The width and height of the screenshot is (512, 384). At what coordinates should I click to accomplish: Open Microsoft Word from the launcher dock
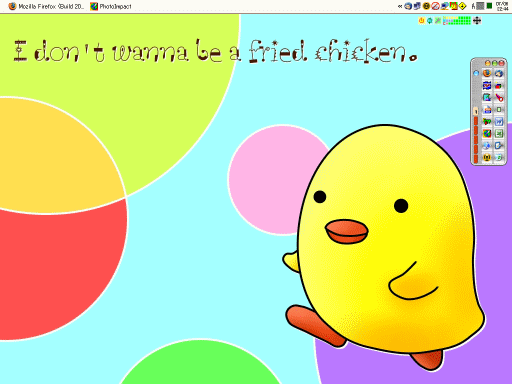tap(499, 122)
